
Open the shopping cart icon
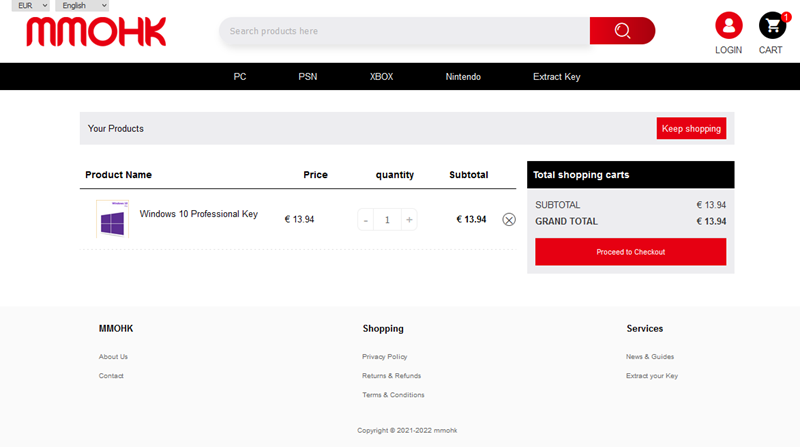pyautogui.click(x=771, y=26)
